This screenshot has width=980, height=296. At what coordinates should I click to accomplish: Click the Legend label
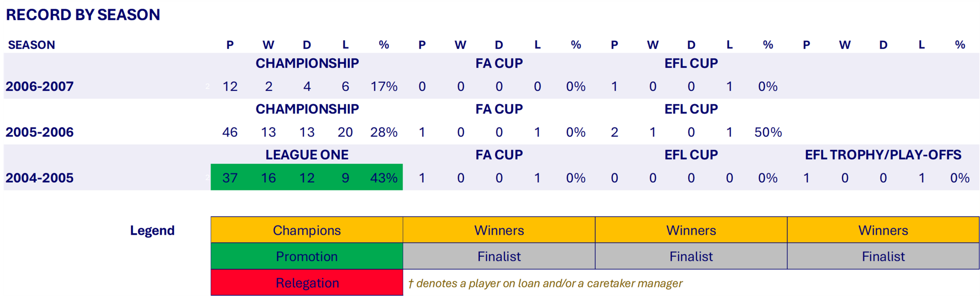[x=152, y=230]
